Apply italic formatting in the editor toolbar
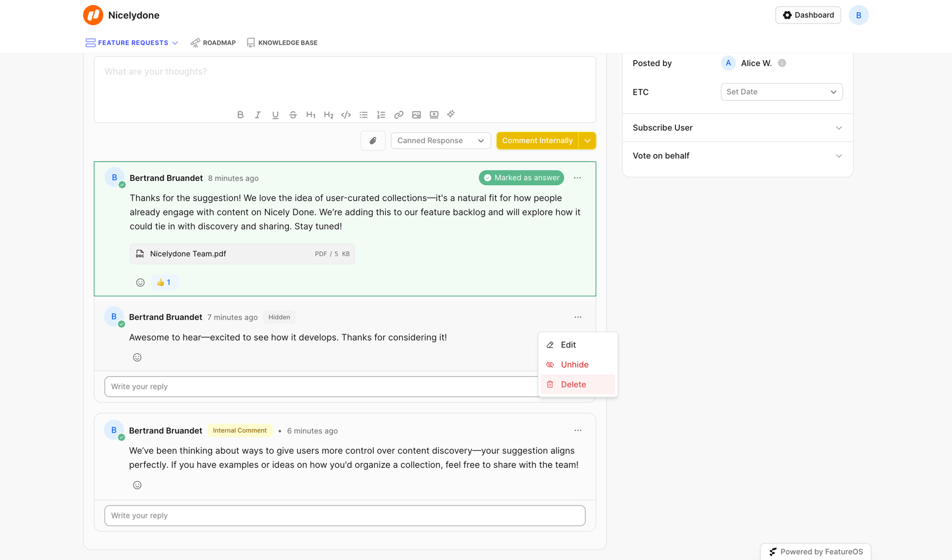 pyautogui.click(x=257, y=114)
